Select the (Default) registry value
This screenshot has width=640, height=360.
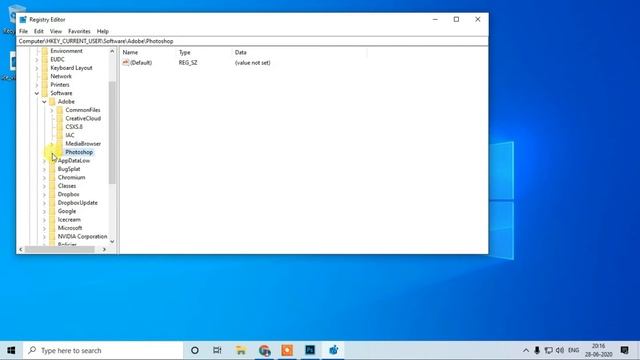pyautogui.click(x=137, y=63)
